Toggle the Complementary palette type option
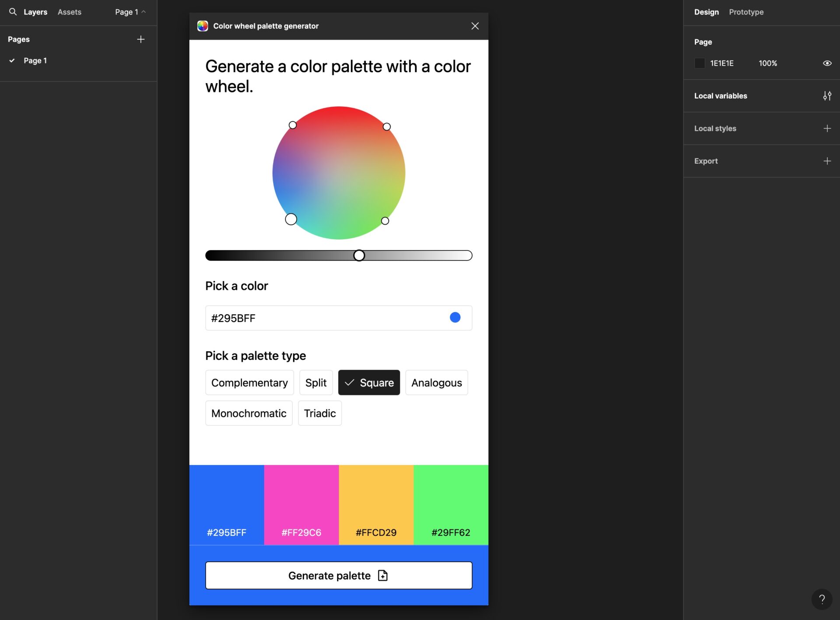The image size is (840, 620). [x=249, y=382]
